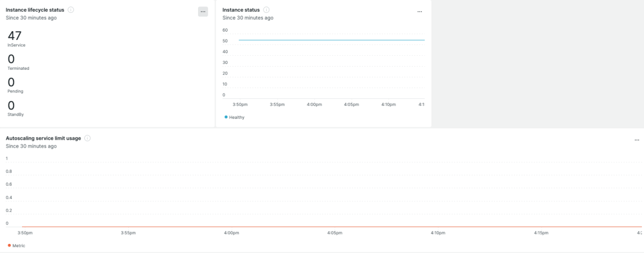This screenshot has height=253, width=644.
Task: Select the 0 Terminated billboard value
Action: (x=11, y=59)
